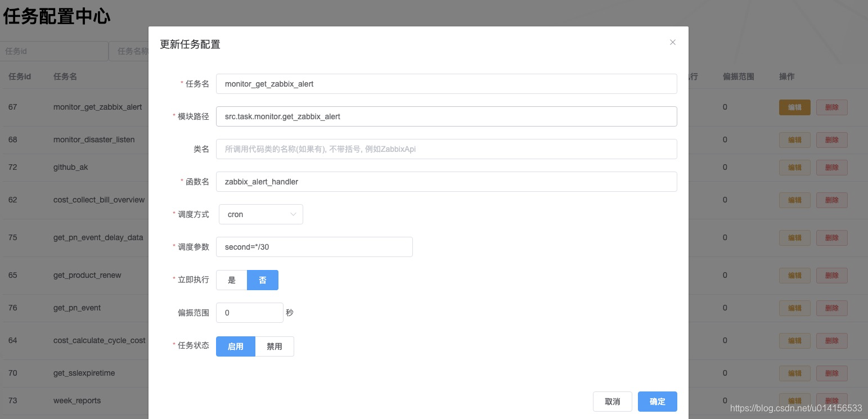Focus the 类名 placeholder input
Image resolution: width=868 pixels, height=419 pixels.
[446, 149]
